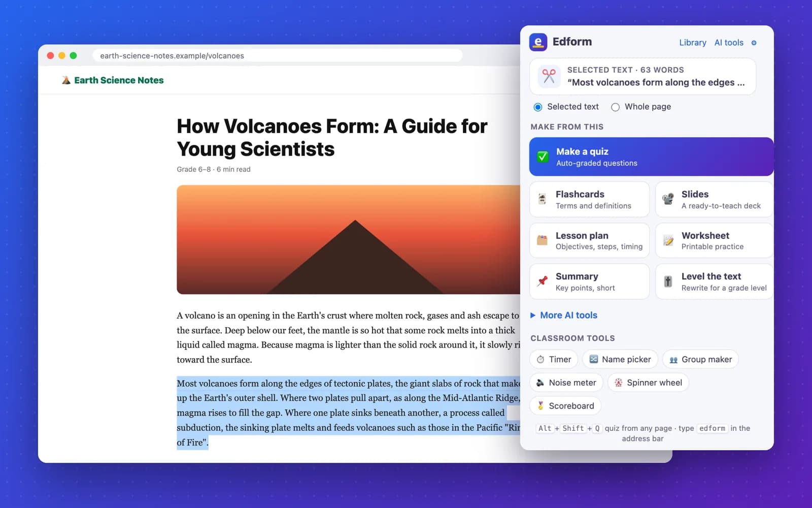Choose Level the text
The height and width of the screenshot is (508, 812).
(x=714, y=281)
